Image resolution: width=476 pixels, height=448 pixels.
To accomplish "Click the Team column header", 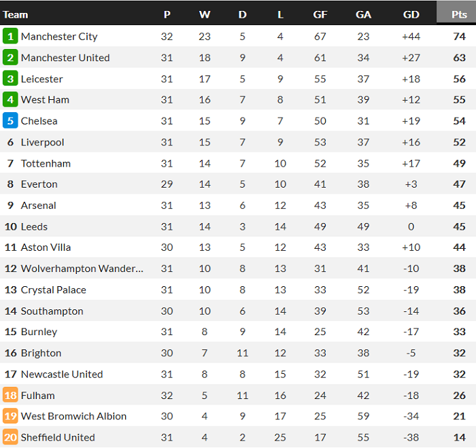I will click(16, 14).
